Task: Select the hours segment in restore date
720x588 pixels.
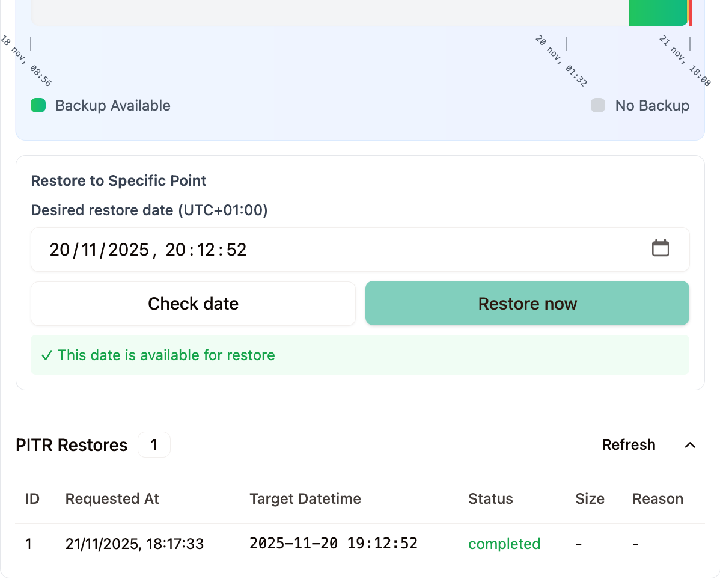Action: click(175, 250)
